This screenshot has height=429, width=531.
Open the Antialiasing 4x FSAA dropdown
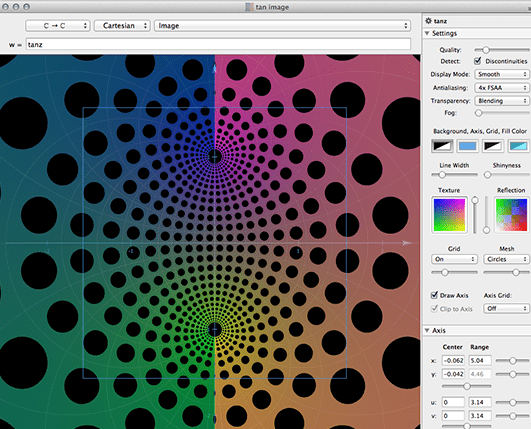coord(502,88)
